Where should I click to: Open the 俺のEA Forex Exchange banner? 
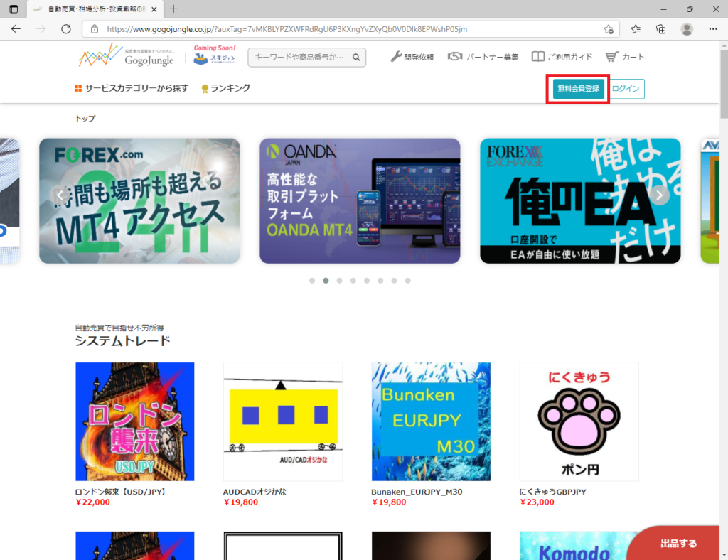click(580, 201)
